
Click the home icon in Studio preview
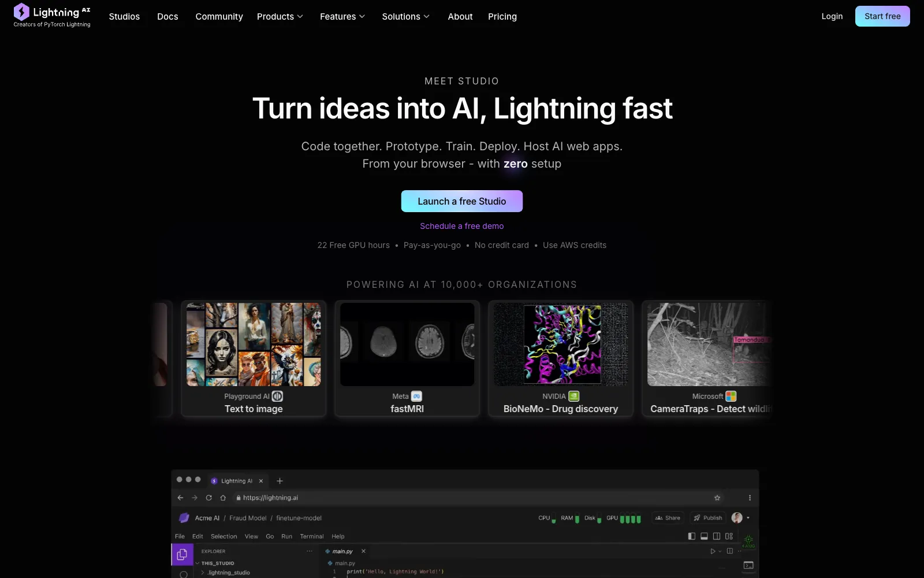point(223,498)
